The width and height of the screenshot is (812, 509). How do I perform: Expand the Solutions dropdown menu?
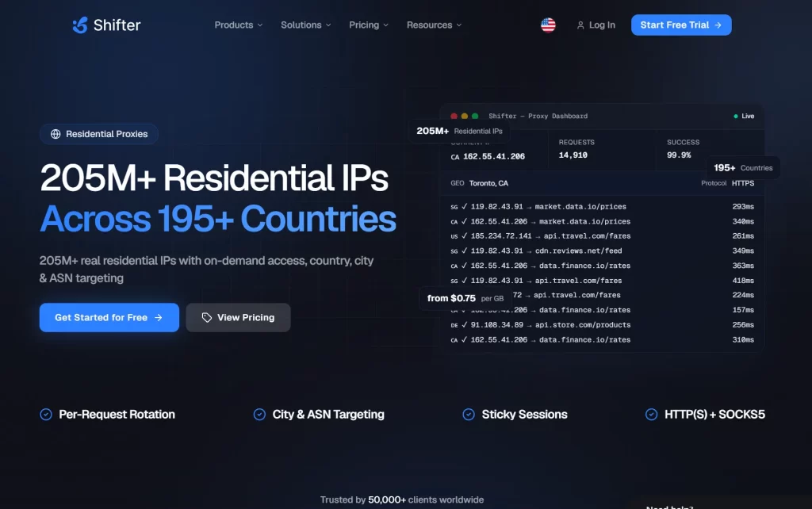(x=305, y=25)
